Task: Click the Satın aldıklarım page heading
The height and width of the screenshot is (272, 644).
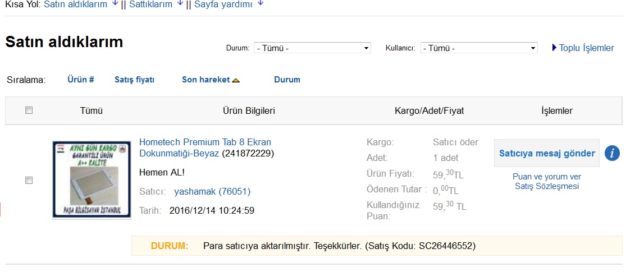Action: 64,42
